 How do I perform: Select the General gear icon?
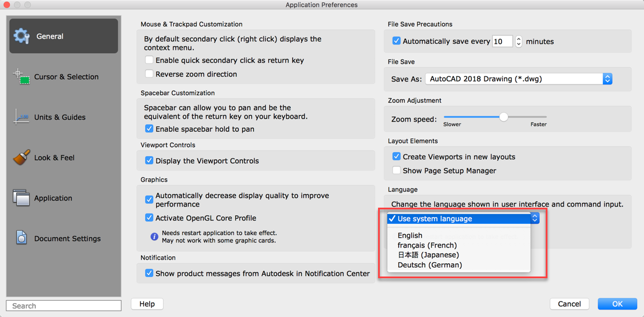click(22, 36)
